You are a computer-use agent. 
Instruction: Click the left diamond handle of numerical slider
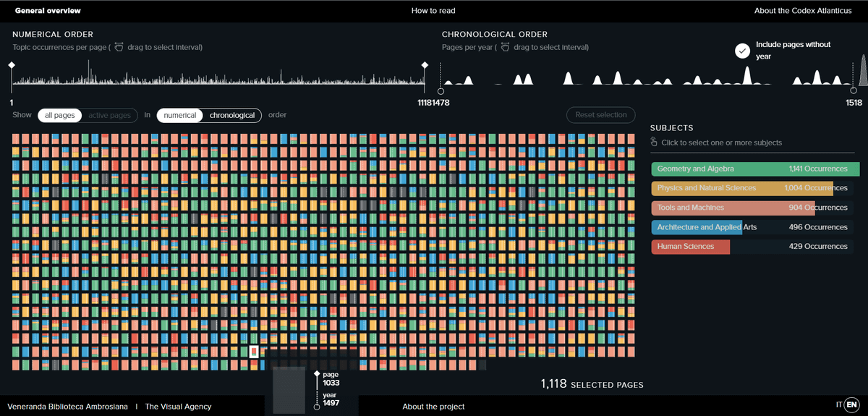[12, 66]
